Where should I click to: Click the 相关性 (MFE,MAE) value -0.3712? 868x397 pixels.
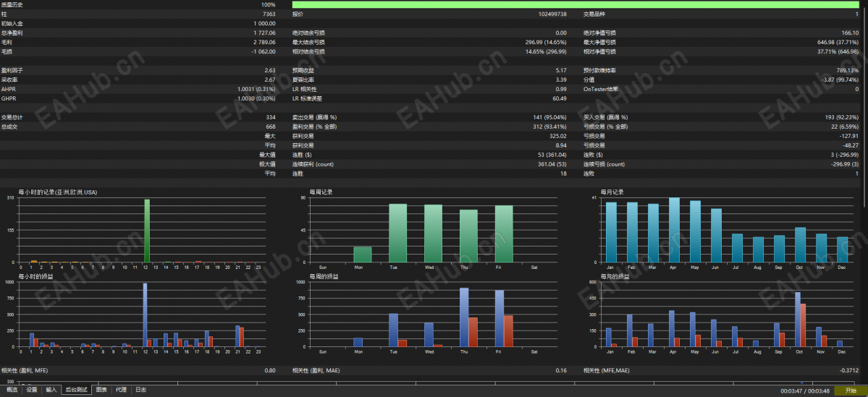(849, 370)
